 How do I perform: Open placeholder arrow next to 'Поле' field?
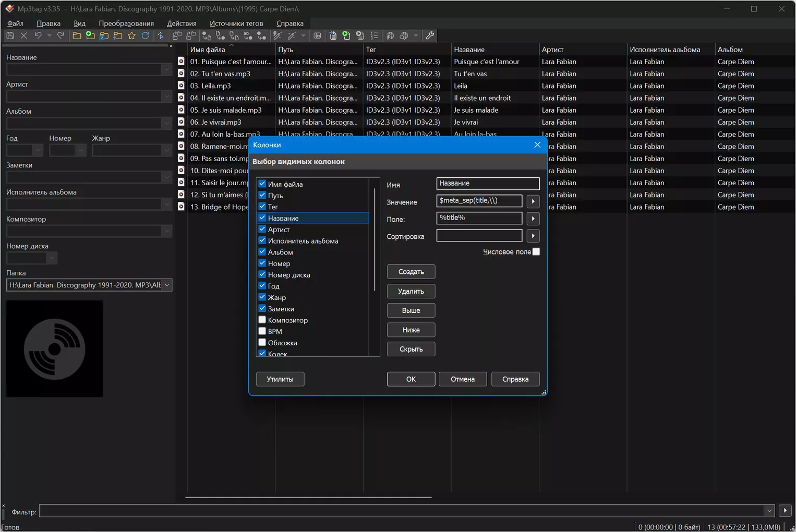[533, 219]
